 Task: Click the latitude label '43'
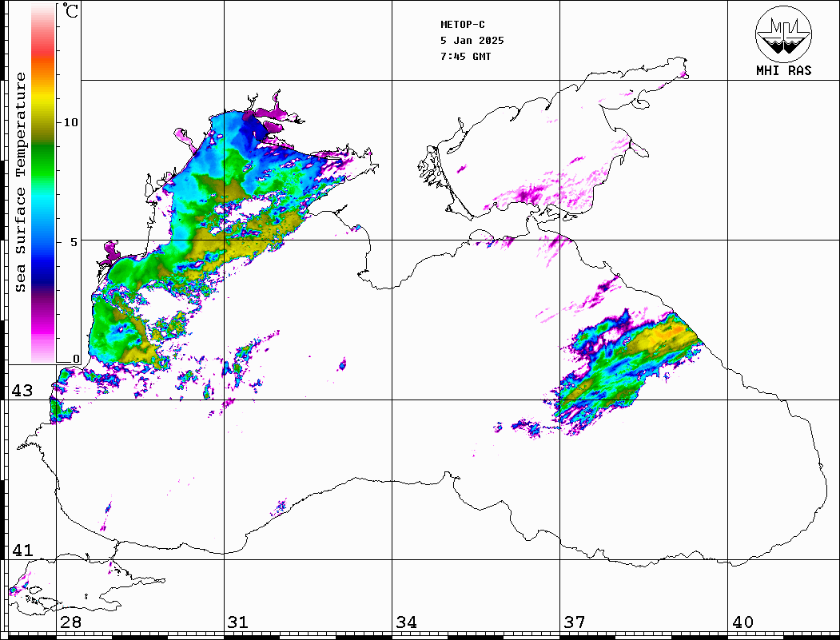tap(22, 391)
